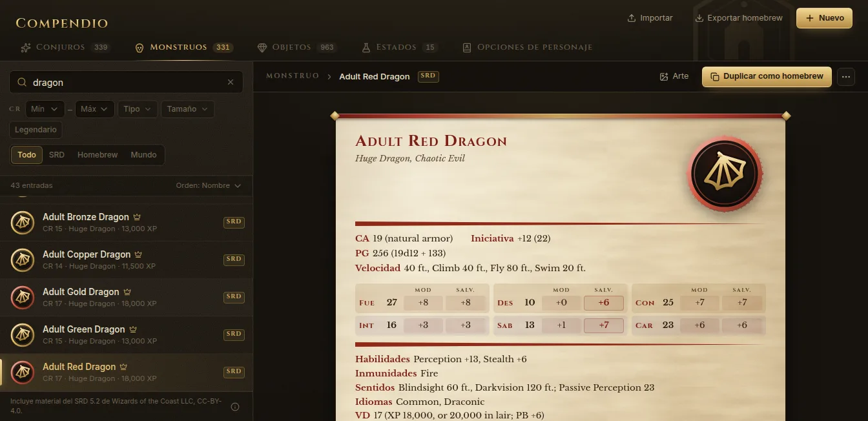Select the Homebrew source filter
Screen dimensions: 868x421
98,155
